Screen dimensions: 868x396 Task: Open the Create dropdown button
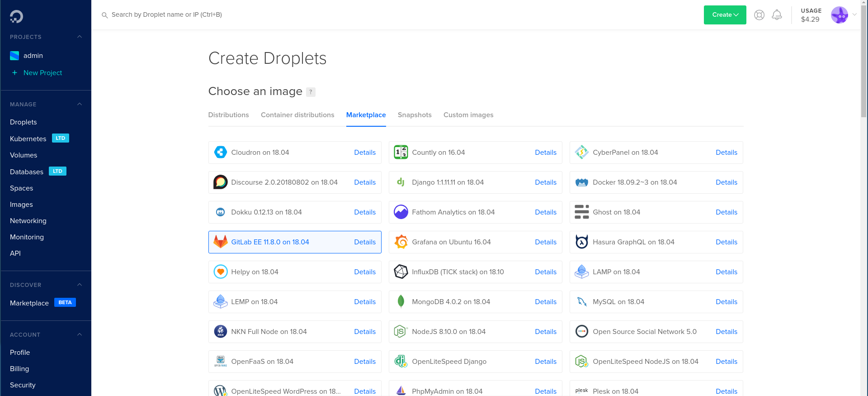(x=725, y=15)
